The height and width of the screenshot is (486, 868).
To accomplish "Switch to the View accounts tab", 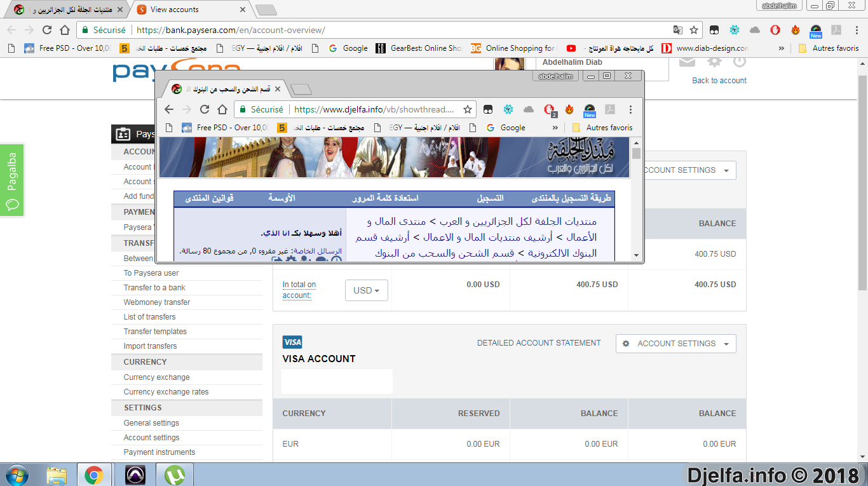I will [x=189, y=10].
